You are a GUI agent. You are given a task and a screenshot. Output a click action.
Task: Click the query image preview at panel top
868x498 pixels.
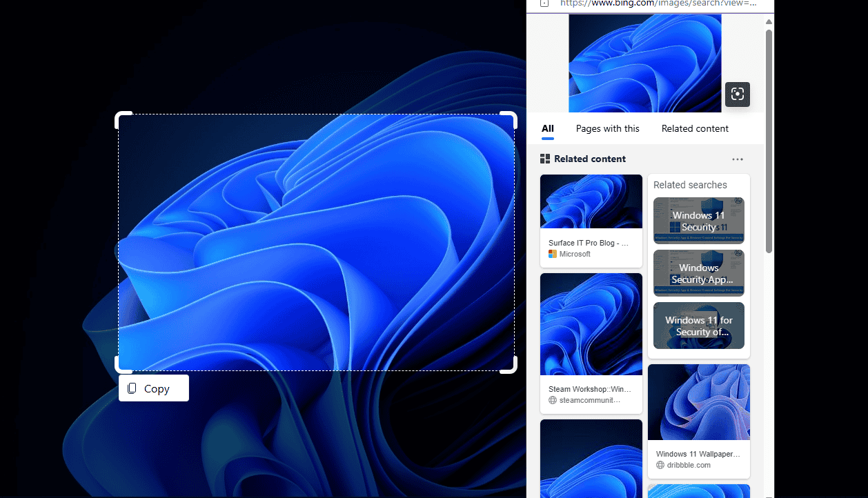[x=645, y=63]
